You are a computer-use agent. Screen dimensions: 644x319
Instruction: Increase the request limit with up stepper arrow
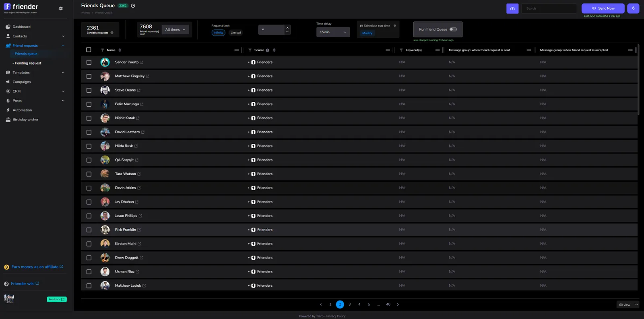click(x=287, y=28)
